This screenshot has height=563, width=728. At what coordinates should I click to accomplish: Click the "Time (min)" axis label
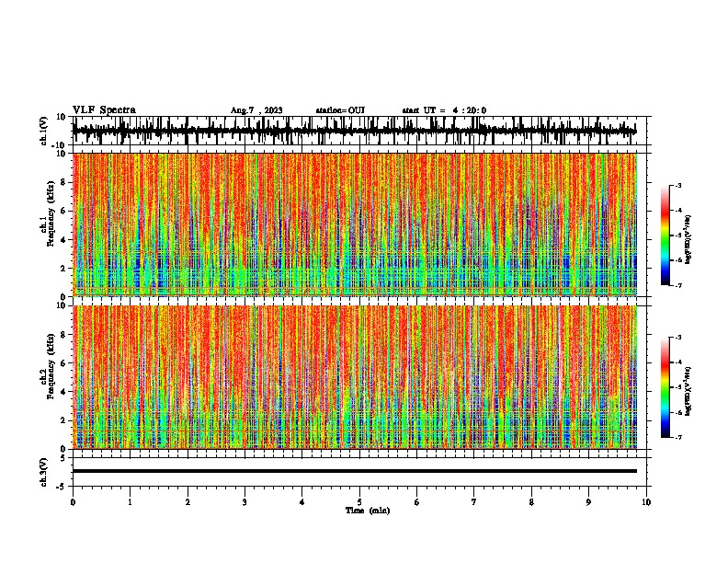pyautogui.click(x=368, y=511)
